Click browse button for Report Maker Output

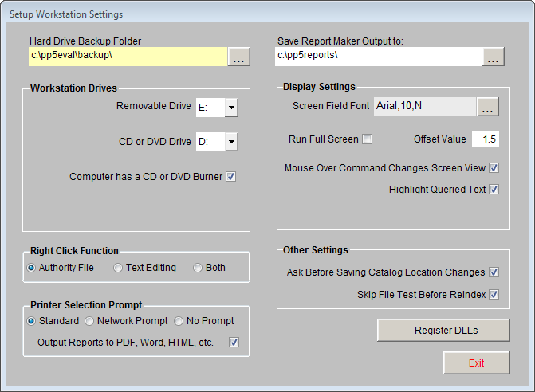494,57
